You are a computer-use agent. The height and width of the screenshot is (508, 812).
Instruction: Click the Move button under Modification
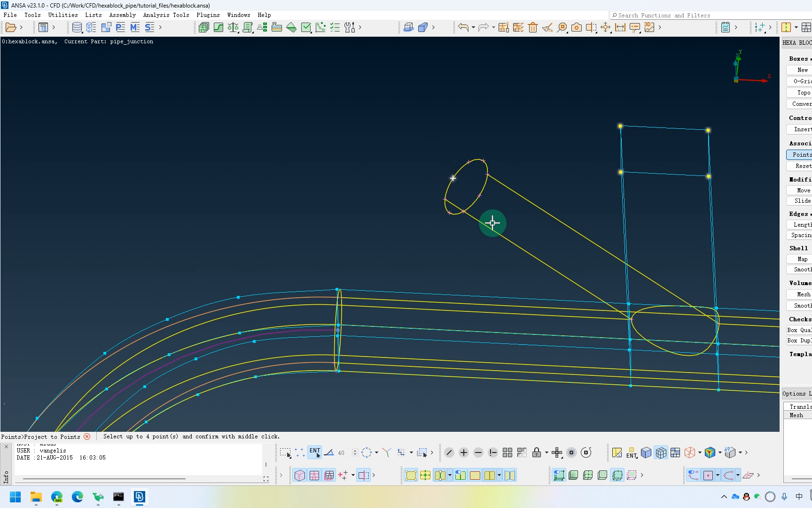pyautogui.click(x=799, y=190)
